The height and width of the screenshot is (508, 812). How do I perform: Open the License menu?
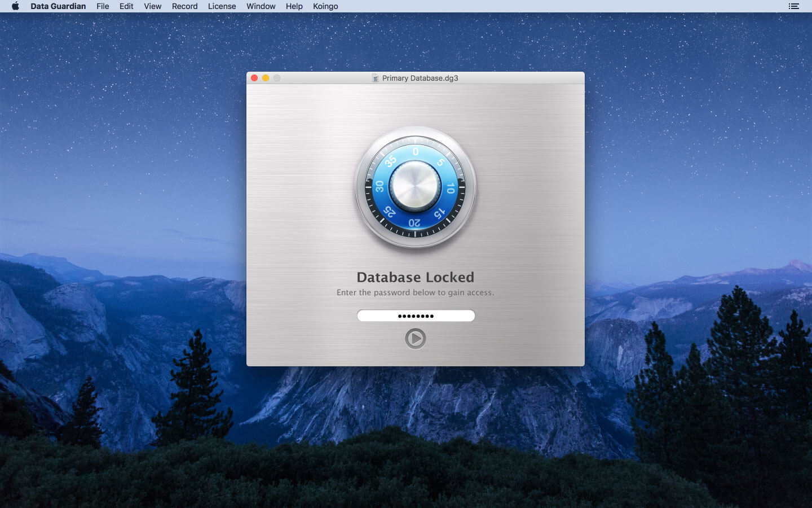coord(222,6)
